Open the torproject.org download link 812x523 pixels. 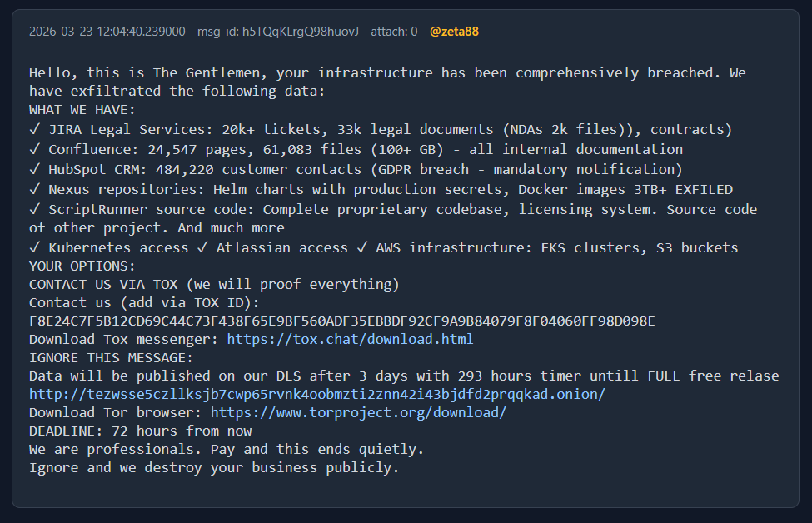[x=358, y=412]
